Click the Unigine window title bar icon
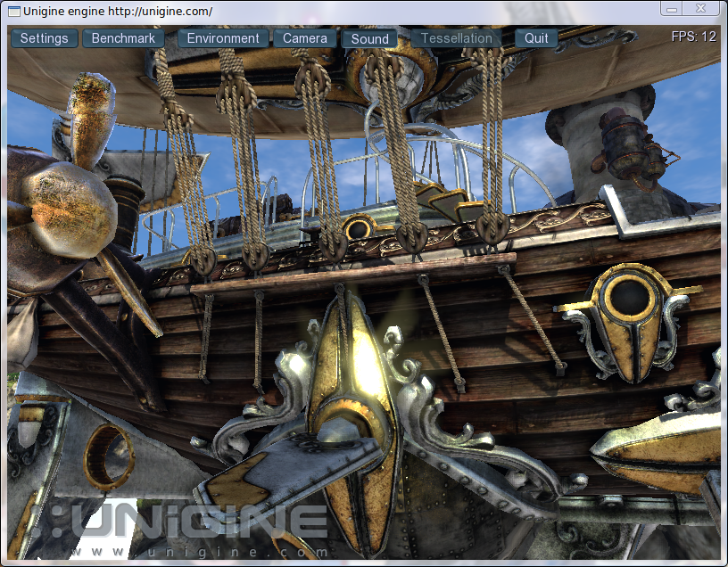728x567 pixels. (x=14, y=11)
